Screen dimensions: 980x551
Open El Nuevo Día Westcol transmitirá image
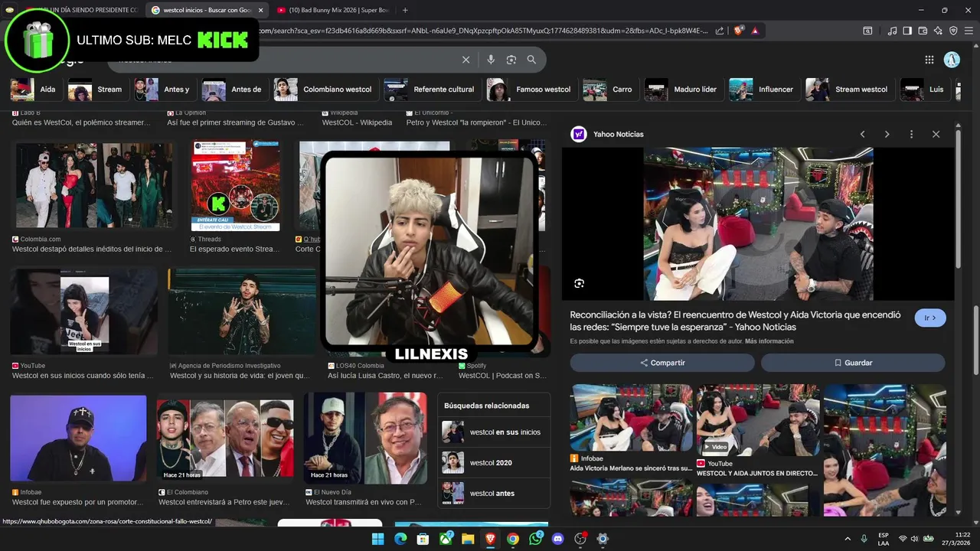click(x=365, y=438)
